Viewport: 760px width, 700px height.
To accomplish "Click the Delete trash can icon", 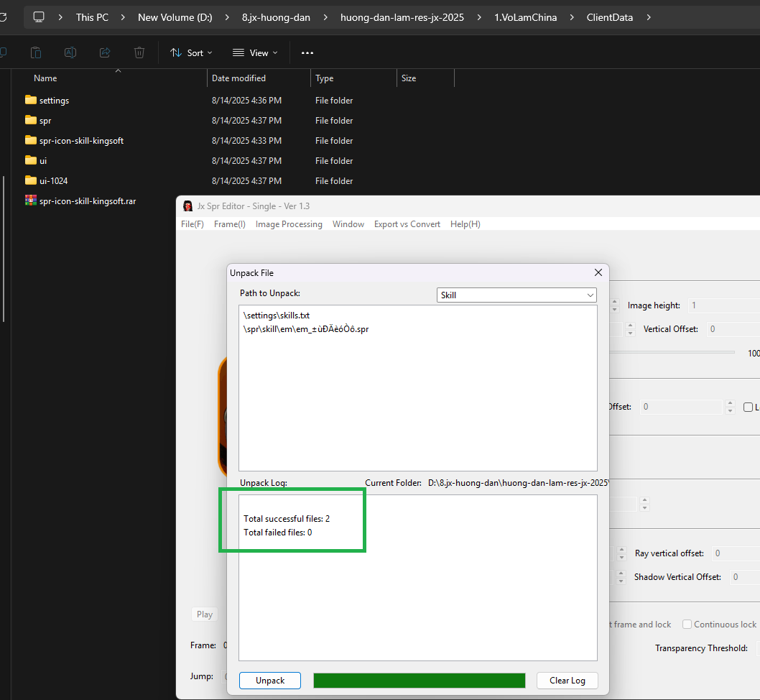I will 139,52.
